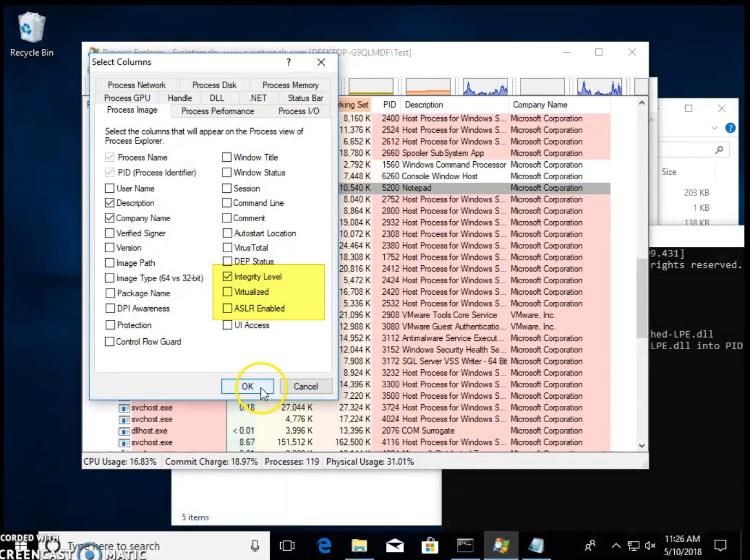The image size is (750, 560).
Task: Enable the Control Flow Guard checkbox
Action: (110, 342)
